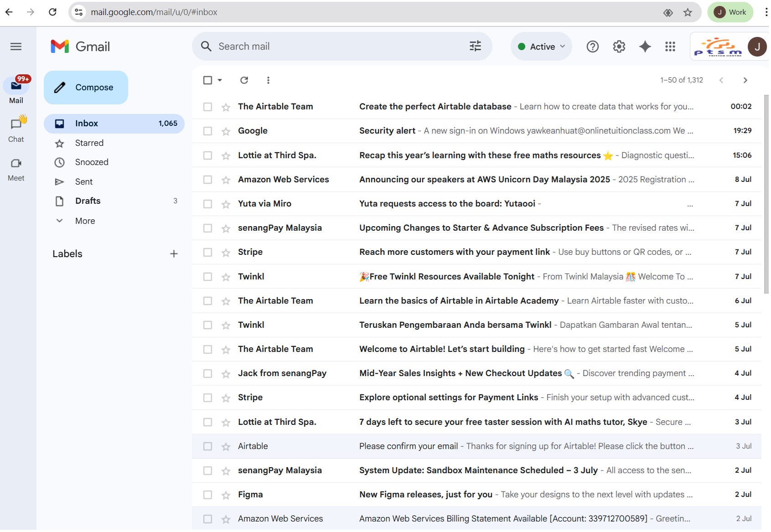Open the Help icon
The width and height of the screenshot is (771, 532).
click(x=592, y=46)
